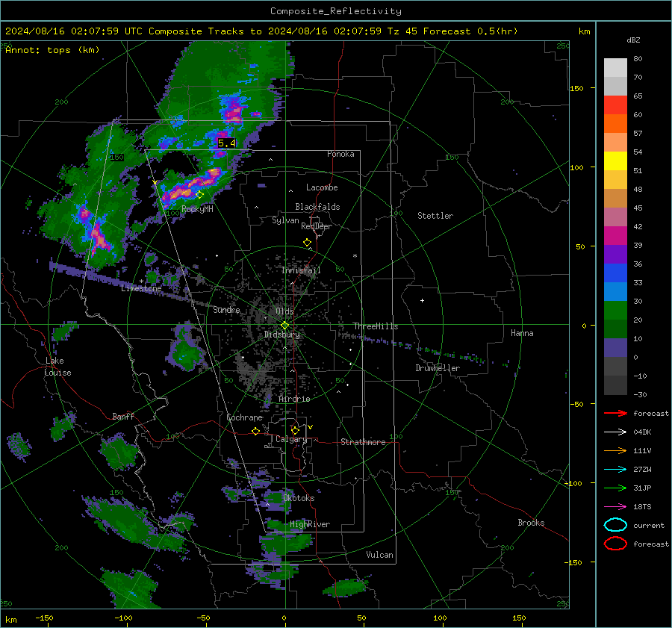Click the red forecast arrow in legend
672x628 pixels.
point(615,413)
